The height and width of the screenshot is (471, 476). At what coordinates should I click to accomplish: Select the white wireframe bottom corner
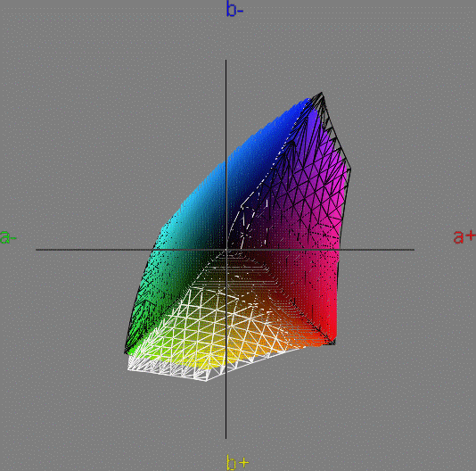coord(207,380)
